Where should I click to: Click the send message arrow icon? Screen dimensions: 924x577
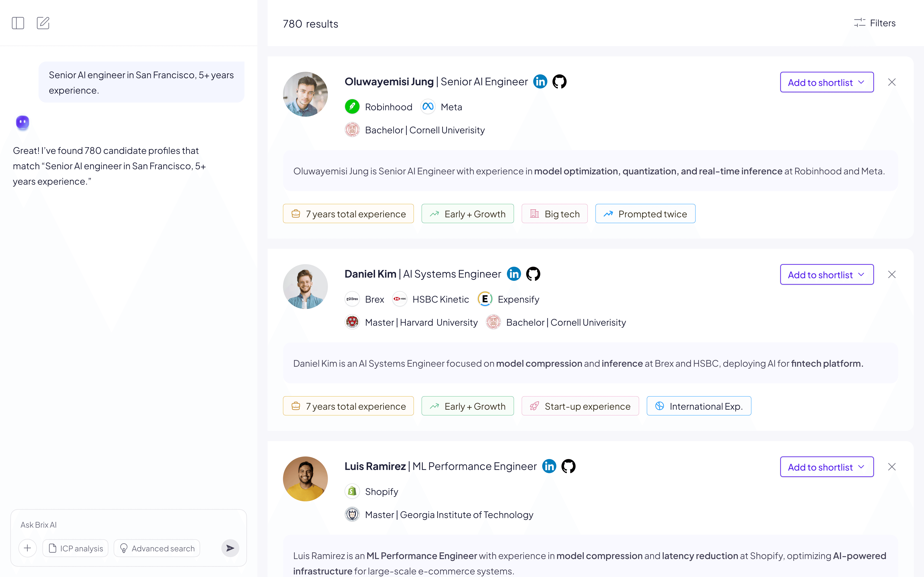(x=230, y=548)
